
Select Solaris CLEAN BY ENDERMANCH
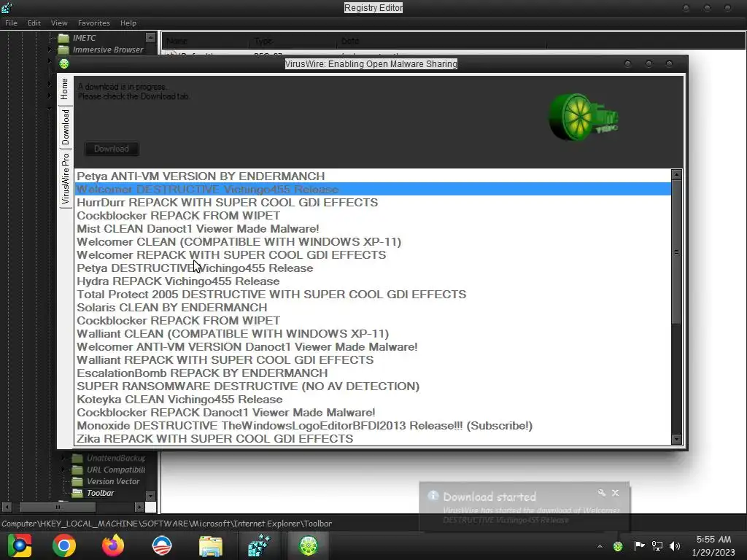point(373,308)
